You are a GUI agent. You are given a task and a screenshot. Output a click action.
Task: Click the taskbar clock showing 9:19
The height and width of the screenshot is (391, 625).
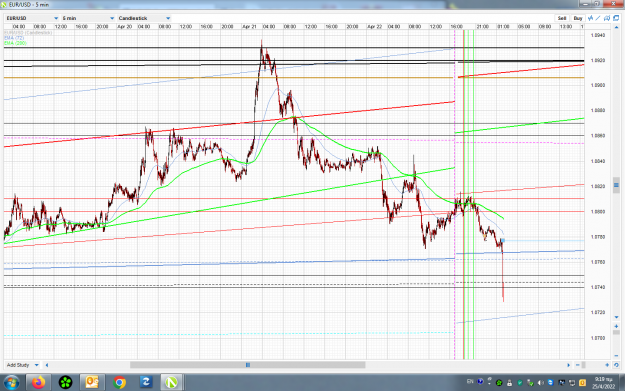coord(603,383)
